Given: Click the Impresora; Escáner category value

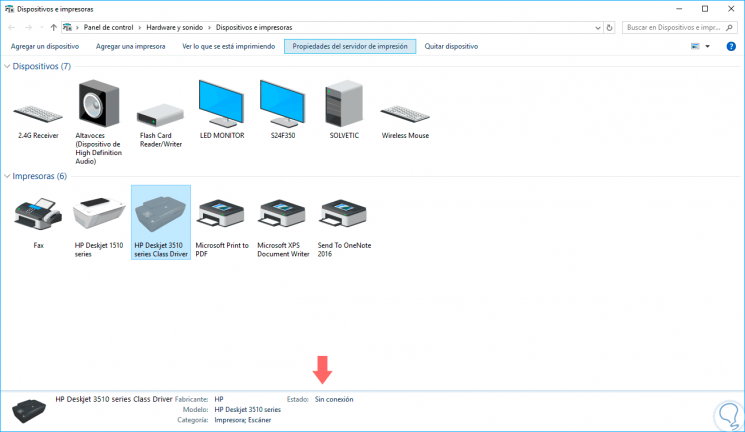Looking at the screenshot, I should 243,420.
